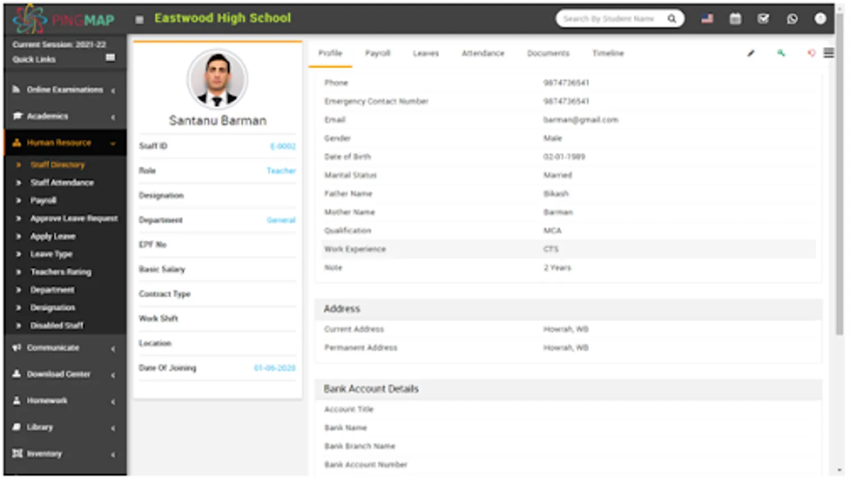Viewport: 863px width, 504px height.
Task: Click the Communicate megaphone icon
Action: (x=16, y=348)
